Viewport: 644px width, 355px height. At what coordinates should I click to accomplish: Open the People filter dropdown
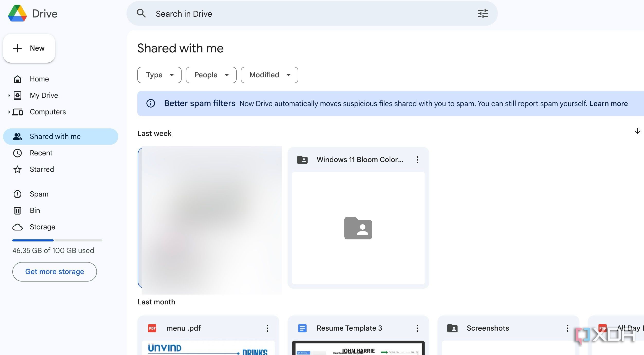[x=211, y=75]
